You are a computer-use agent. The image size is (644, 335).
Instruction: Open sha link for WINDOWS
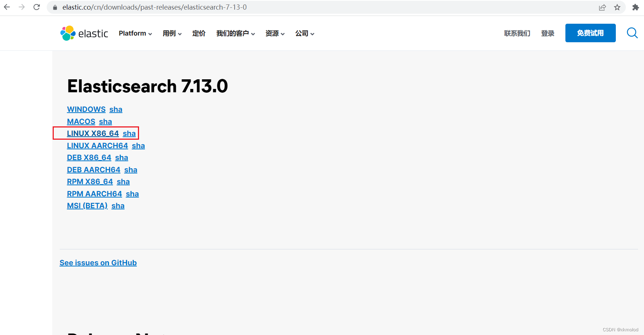coord(116,109)
